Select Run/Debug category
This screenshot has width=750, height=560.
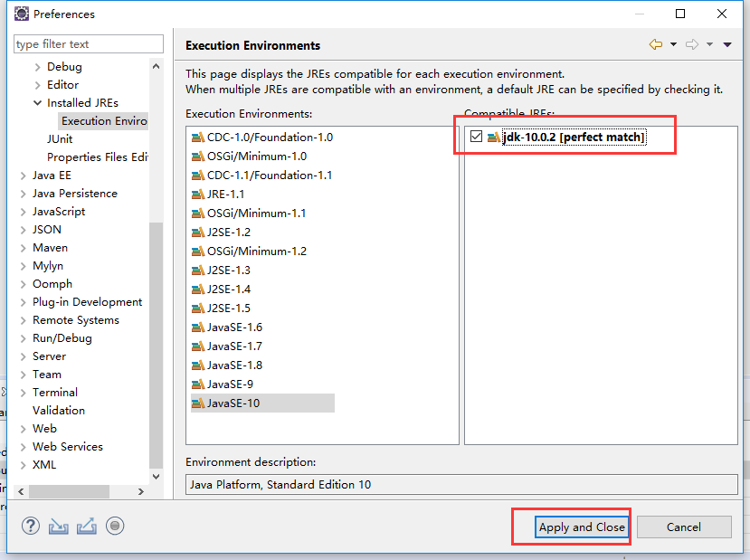(62, 338)
